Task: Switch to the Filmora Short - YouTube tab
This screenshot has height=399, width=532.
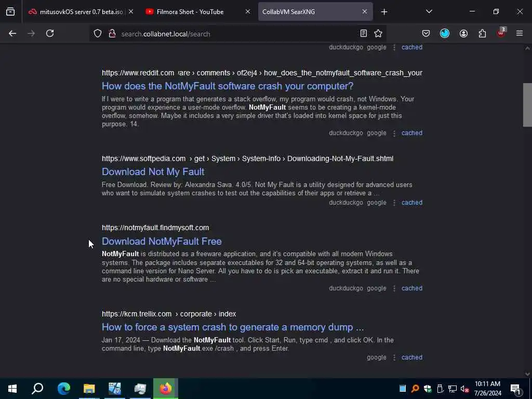Action: pos(190,12)
